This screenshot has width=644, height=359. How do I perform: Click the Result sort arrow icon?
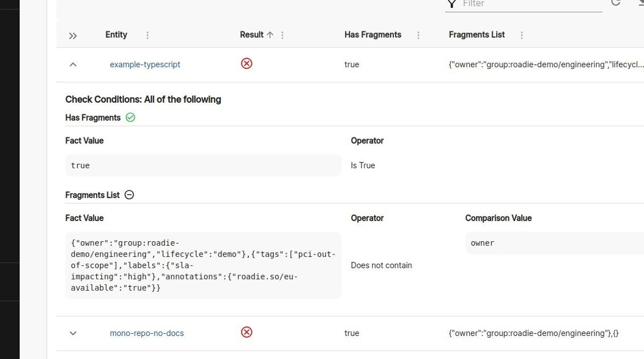tap(270, 35)
